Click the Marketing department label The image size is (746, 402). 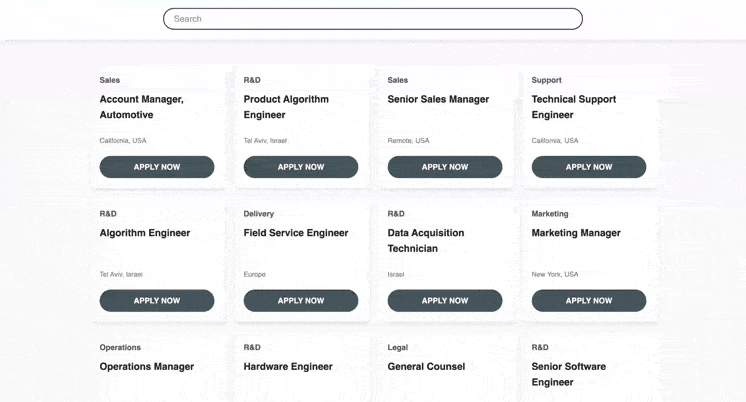[550, 214]
